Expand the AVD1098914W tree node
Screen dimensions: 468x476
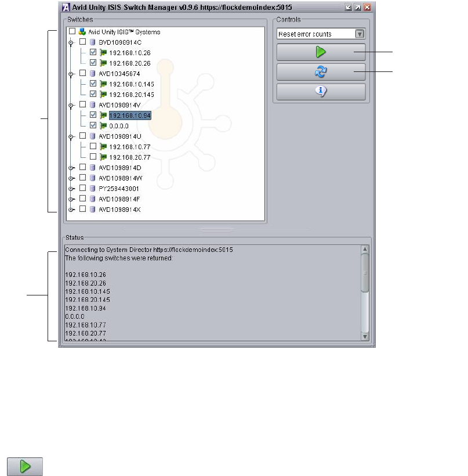click(71, 179)
